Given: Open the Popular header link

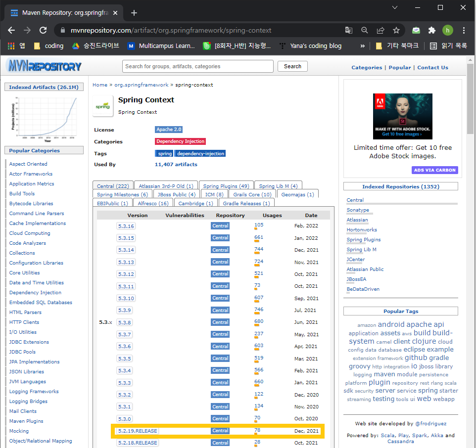Looking at the screenshot, I should click(x=399, y=67).
